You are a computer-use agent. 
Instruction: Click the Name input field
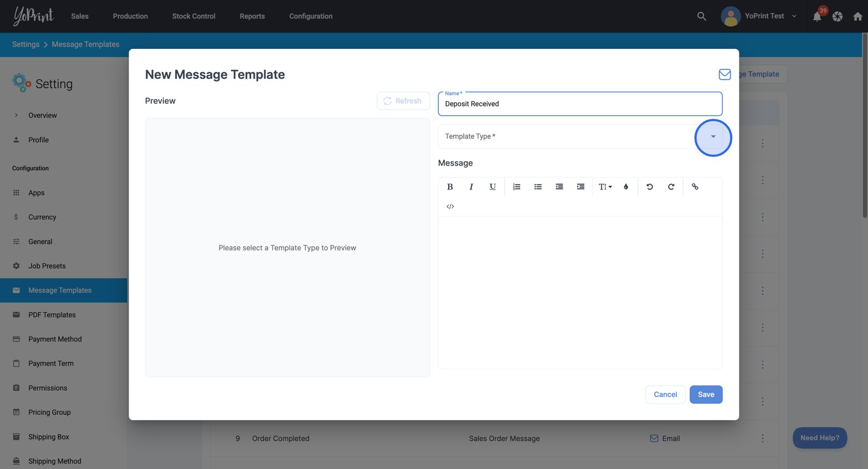pos(579,104)
